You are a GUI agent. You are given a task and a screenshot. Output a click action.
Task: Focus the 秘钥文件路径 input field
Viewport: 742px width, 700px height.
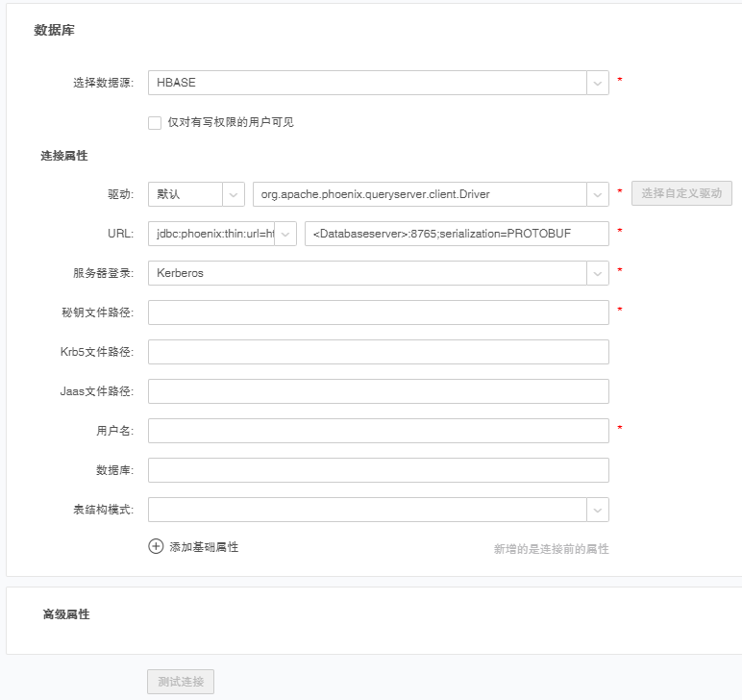click(378, 312)
